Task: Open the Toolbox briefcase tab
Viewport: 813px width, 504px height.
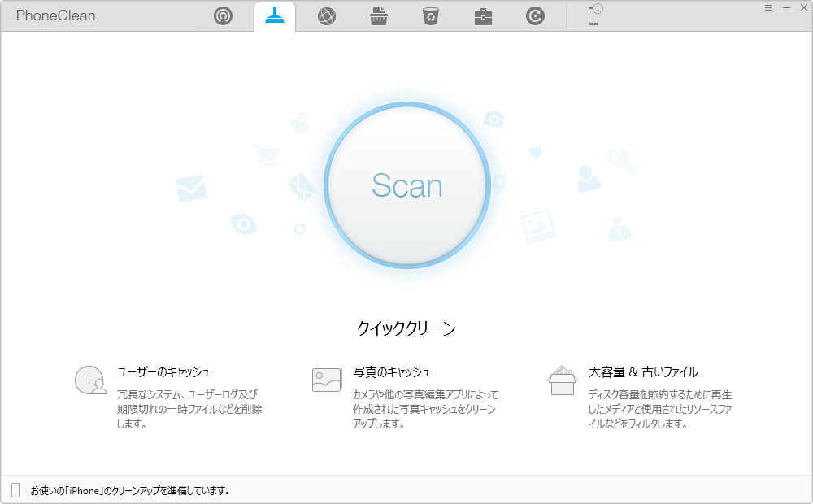Action: pyautogui.click(x=483, y=16)
